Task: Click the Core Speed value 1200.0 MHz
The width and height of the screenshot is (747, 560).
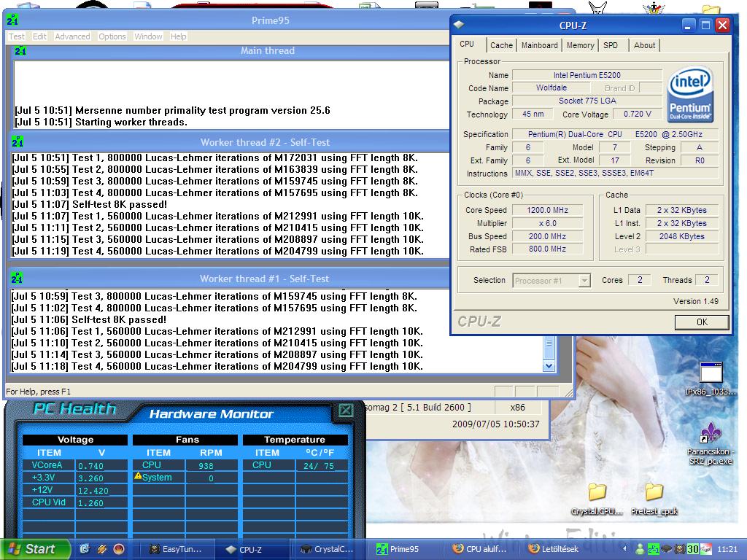Action: [x=547, y=210]
